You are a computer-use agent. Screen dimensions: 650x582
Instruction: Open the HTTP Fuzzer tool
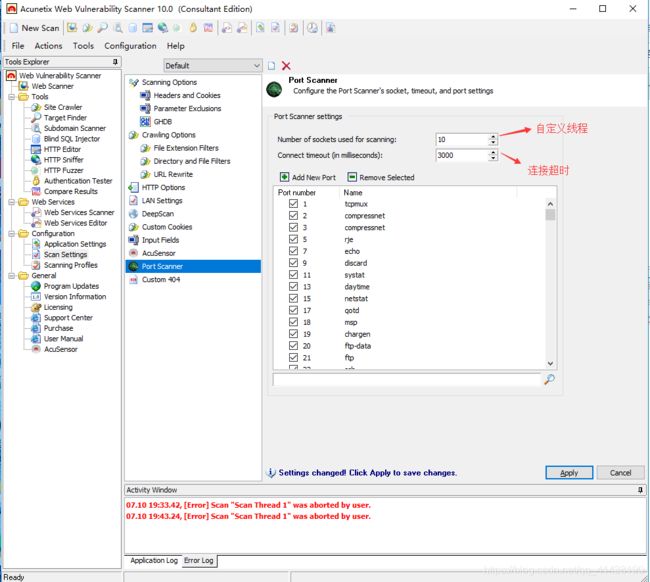click(63, 170)
